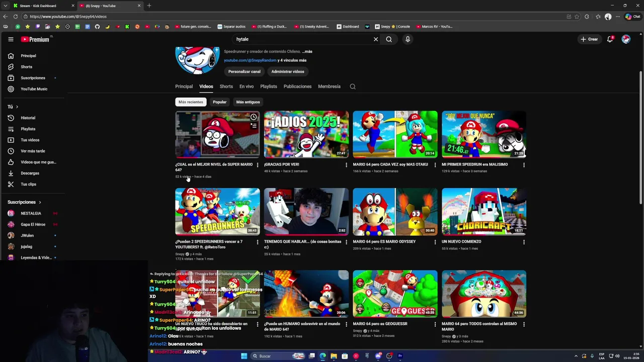Open options for '¿CUAL es el MEJOR NIVEL' video

coord(257,165)
